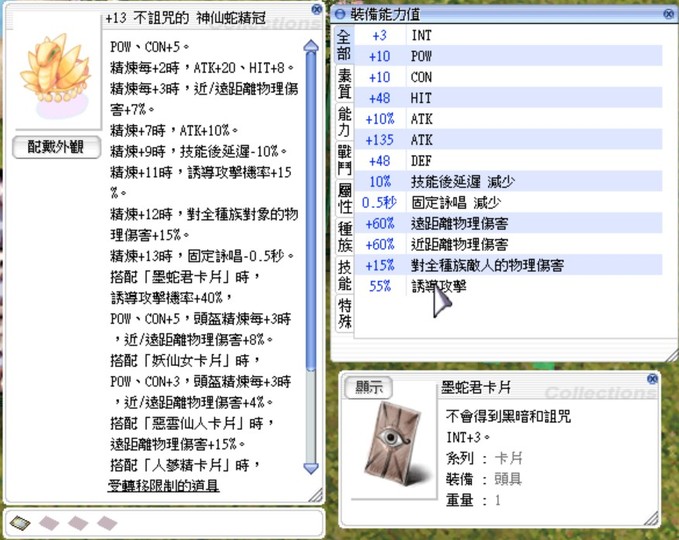Switch to the 素質 tab
679x540 pixels.
(x=344, y=84)
